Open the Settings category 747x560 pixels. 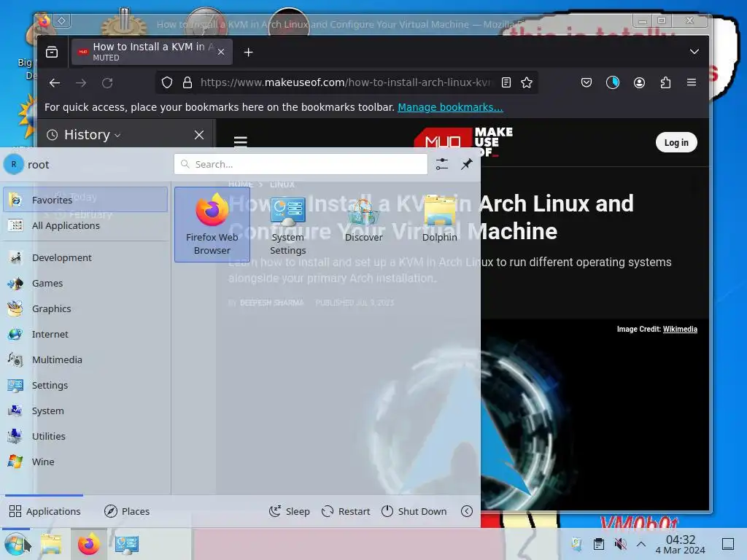[x=85, y=385]
